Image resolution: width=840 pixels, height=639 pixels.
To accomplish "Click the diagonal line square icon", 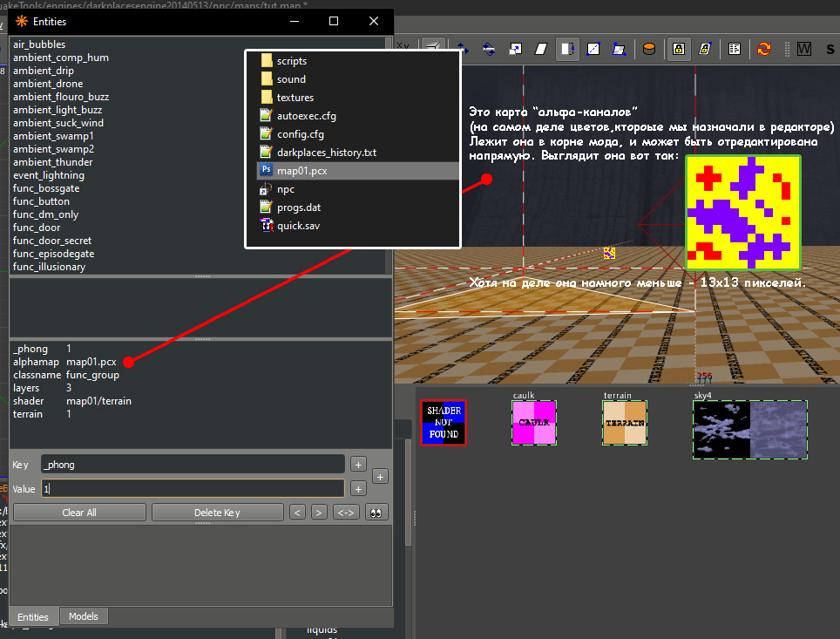I will tap(593, 49).
